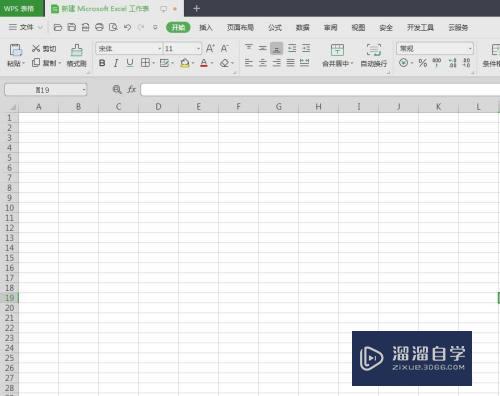Click the Open file icon in quick toolbar
Viewport: 500px width, 396px height.
click(x=58, y=27)
